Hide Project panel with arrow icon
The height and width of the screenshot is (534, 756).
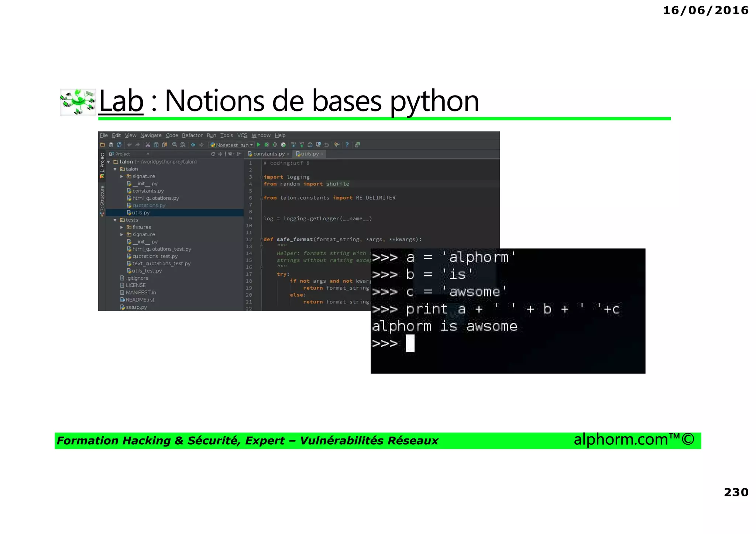(239, 154)
